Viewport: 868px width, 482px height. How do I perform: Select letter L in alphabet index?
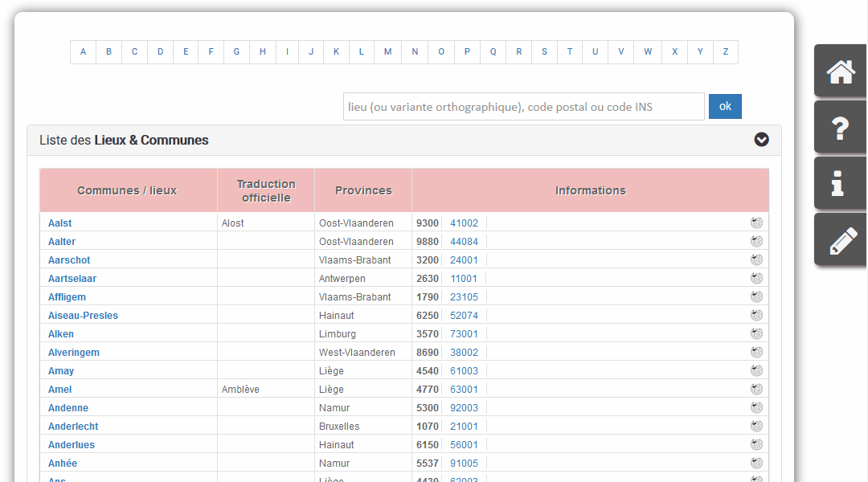(362, 52)
